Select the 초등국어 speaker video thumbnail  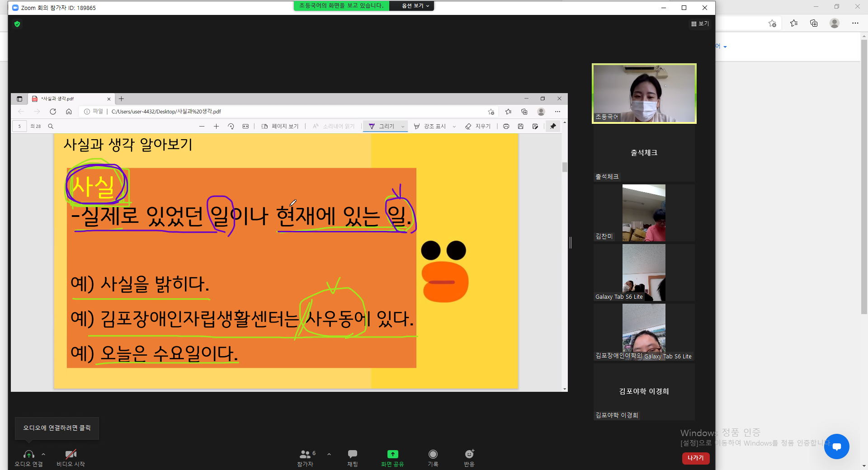pyautogui.click(x=644, y=94)
